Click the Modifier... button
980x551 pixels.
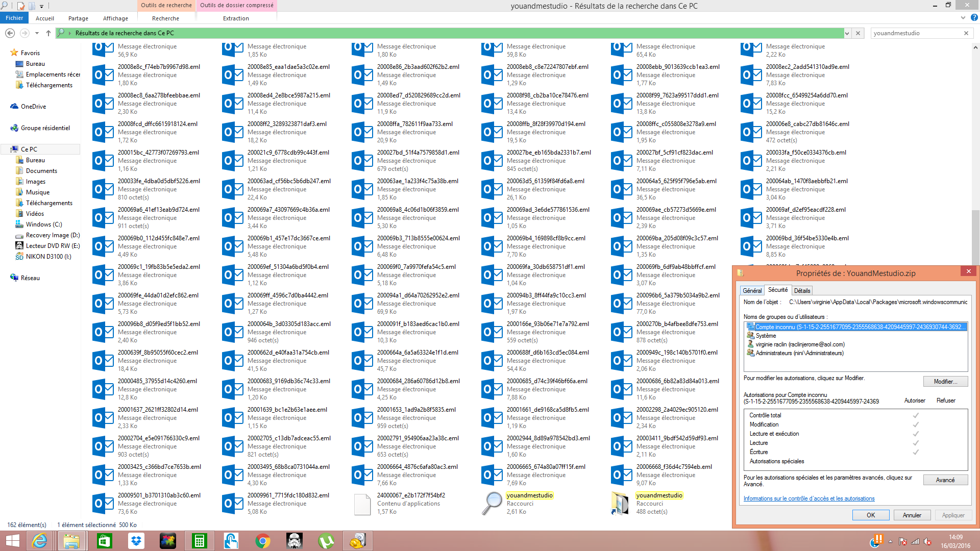pos(945,382)
